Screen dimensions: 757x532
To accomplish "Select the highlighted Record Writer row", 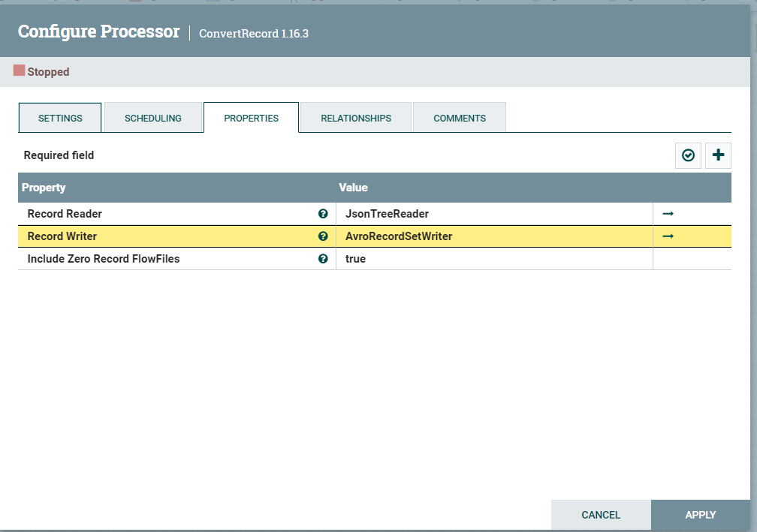I will [x=150, y=236].
